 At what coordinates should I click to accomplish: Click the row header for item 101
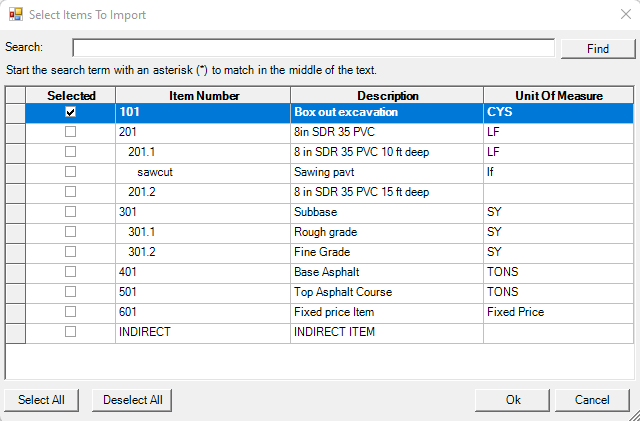[16, 113]
